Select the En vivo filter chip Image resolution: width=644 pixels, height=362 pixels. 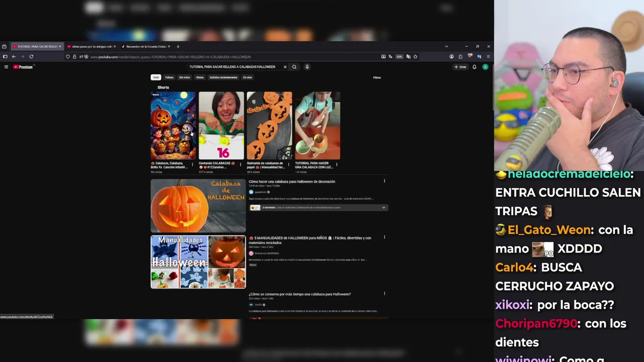click(x=248, y=77)
